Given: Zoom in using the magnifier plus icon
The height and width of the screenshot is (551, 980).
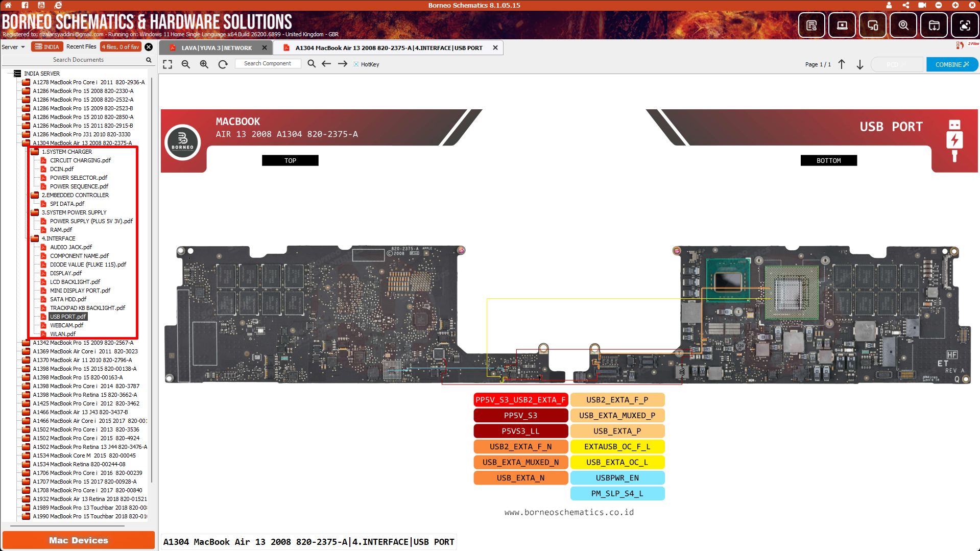Looking at the screenshot, I should pyautogui.click(x=204, y=64).
